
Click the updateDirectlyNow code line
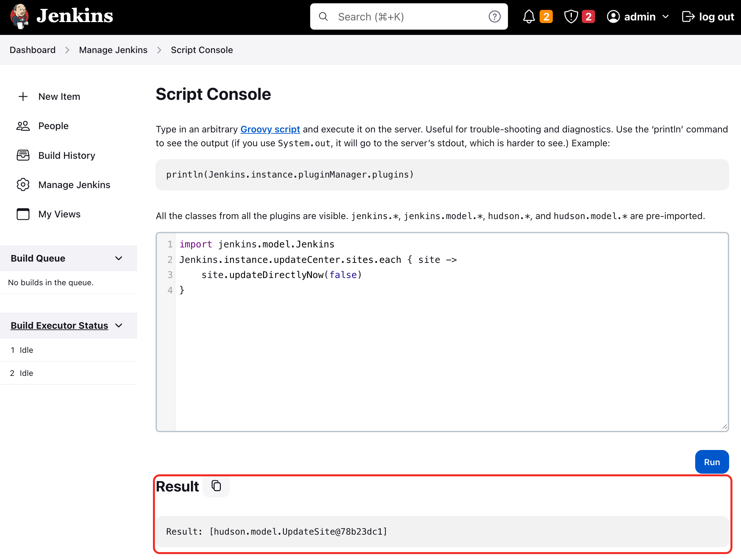pyautogui.click(x=282, y=275)
